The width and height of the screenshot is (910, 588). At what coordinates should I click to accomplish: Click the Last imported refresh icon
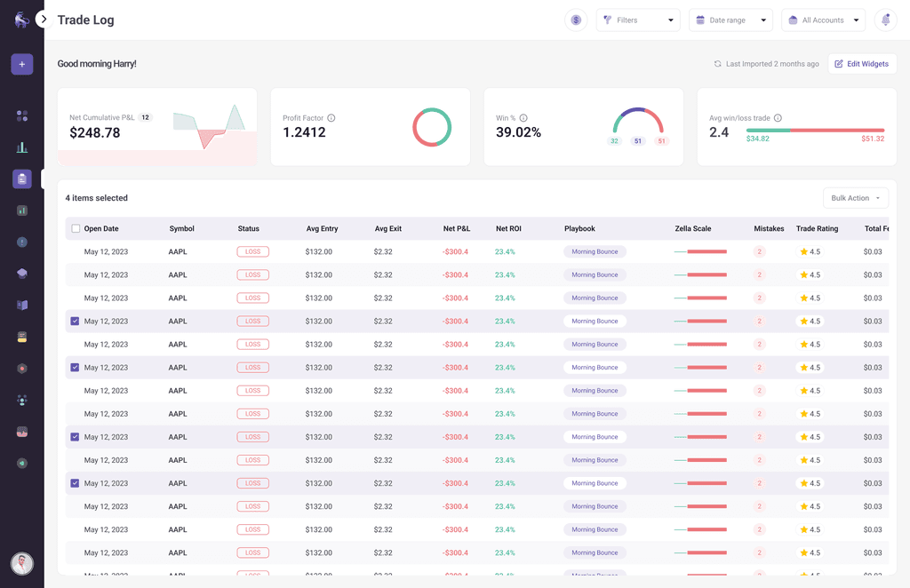tap(717, 64)
